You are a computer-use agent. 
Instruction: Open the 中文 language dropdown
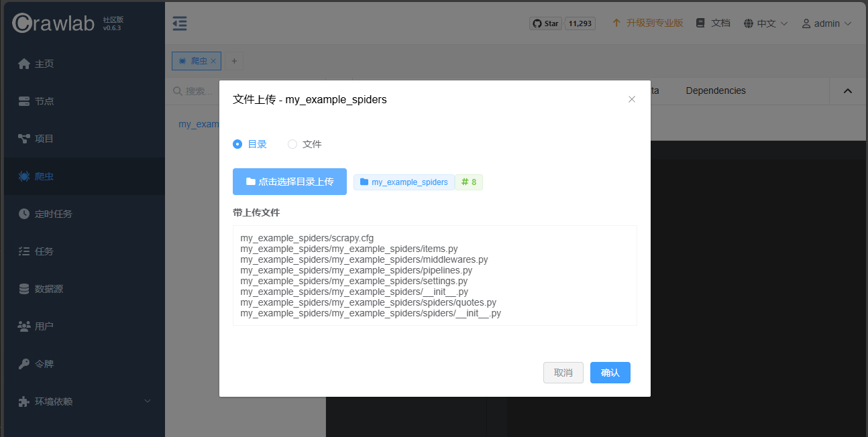765,23
